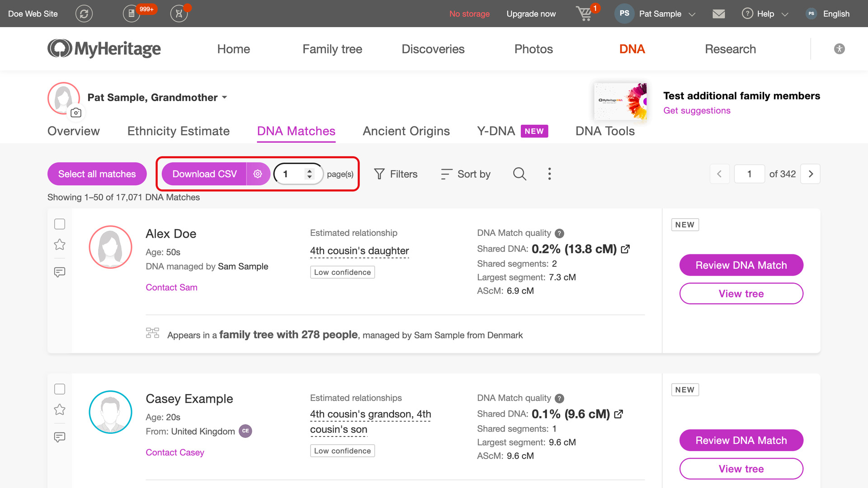The image size is (868, 488).
Task: Open the Filters panel
Action: pos(396,174)
